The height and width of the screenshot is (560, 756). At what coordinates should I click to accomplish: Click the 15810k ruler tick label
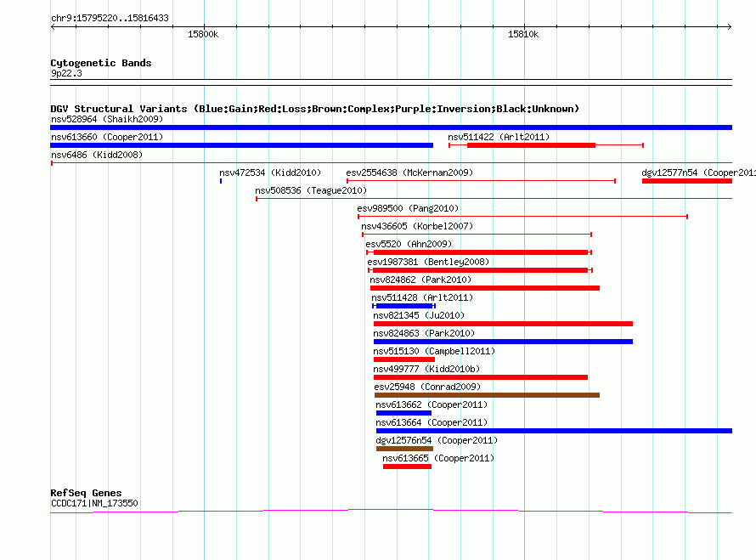pyautogui.click(x=523, y=34)
